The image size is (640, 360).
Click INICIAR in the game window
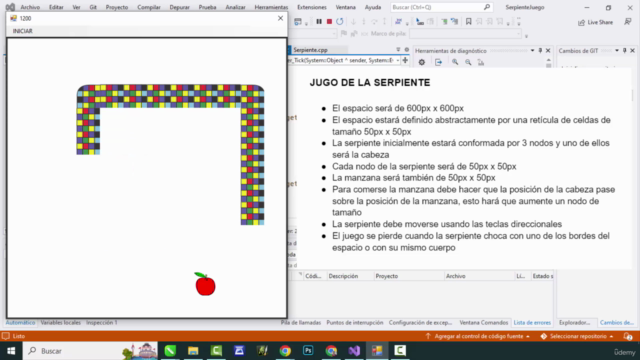tap(22, 31)
